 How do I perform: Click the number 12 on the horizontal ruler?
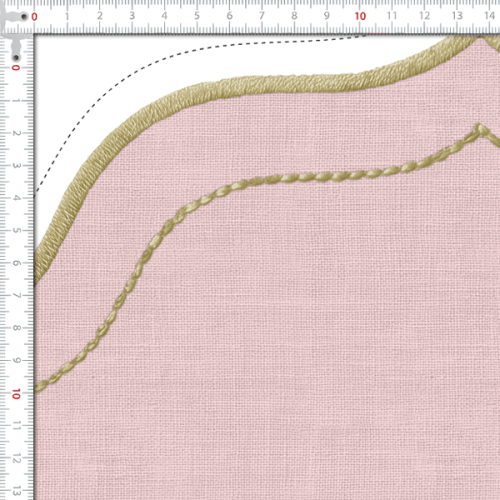pyautogui.click(x=424, y=16)
